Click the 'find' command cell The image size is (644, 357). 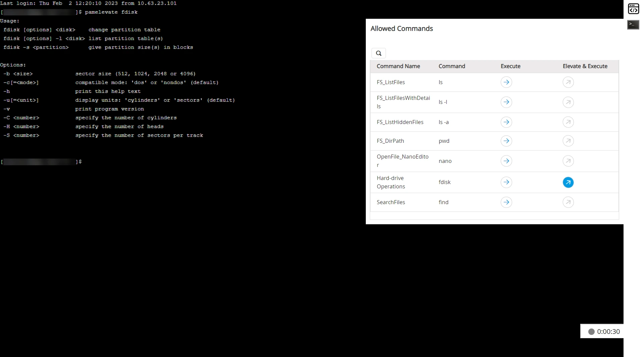click(x=443, y=202)
